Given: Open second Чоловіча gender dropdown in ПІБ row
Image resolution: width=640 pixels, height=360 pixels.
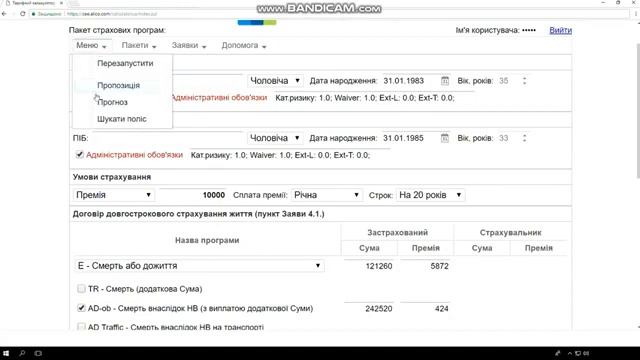Looking at the screenshot, I should (x=275, y=138).
